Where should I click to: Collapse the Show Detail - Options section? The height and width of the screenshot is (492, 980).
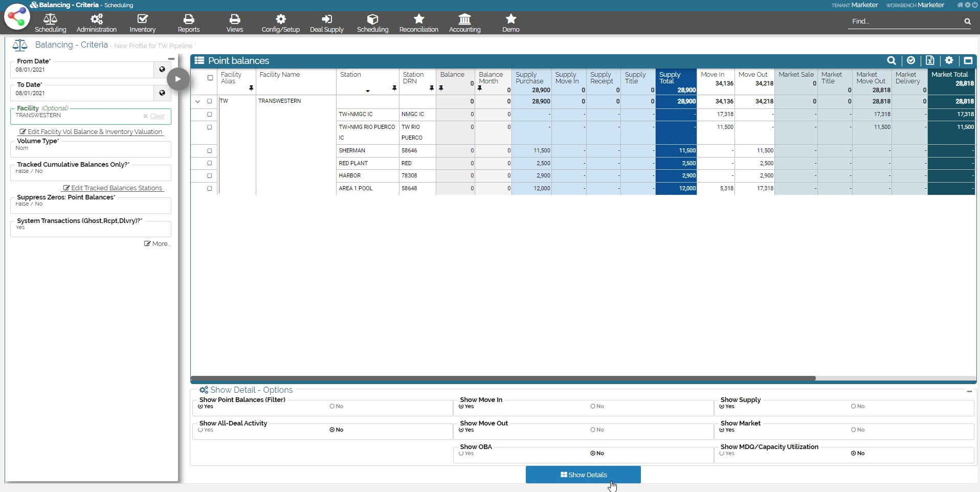click(969, 391)
